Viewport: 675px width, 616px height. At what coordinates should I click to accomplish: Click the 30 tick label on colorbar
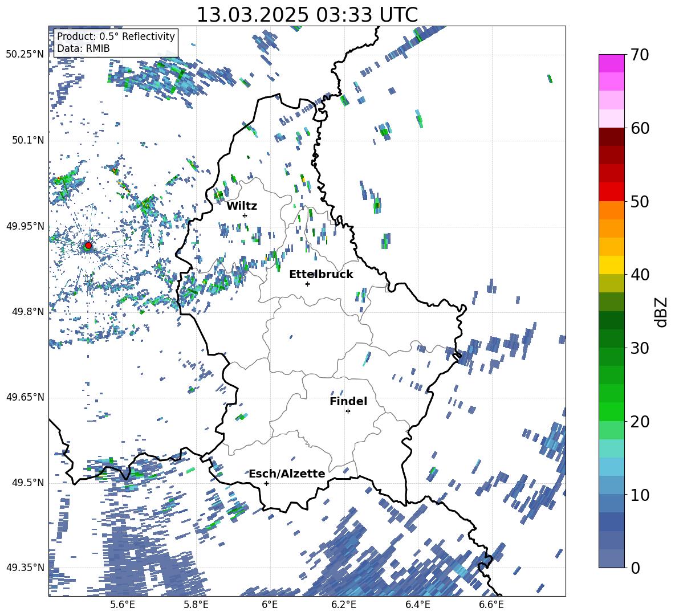(x=640, y=348)
